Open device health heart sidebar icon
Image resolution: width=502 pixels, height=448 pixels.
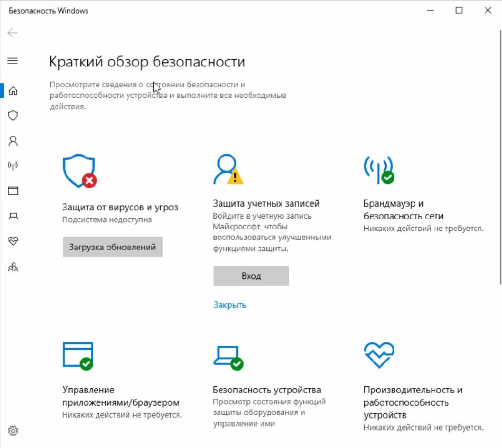pos(13,241)
